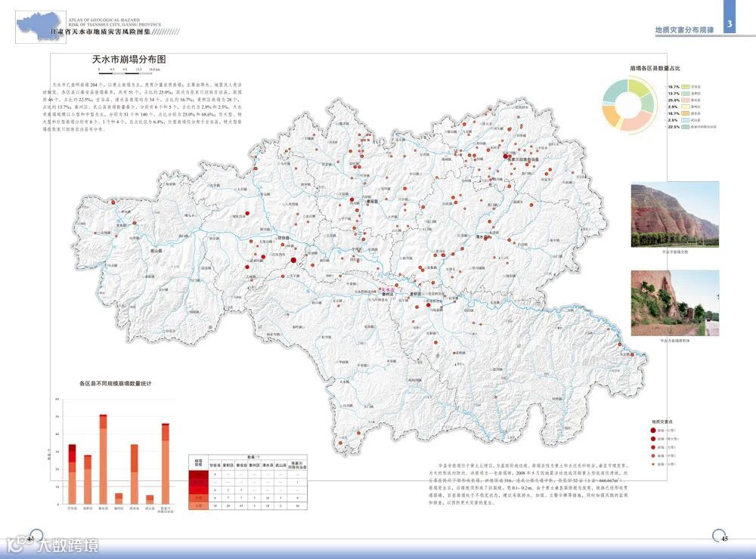Click the 秦安县 bar, tallest in the chart
756x559 pixels.
(103, 459)
